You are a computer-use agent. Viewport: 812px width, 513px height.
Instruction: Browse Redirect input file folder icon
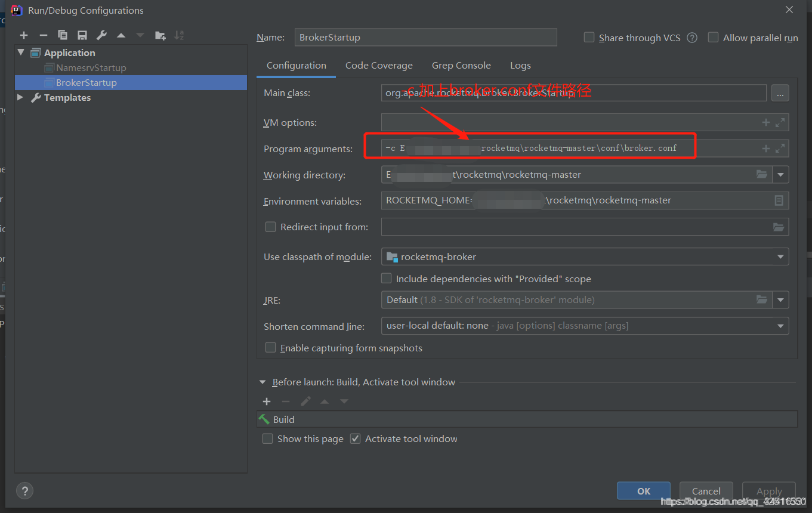[778, 227]
